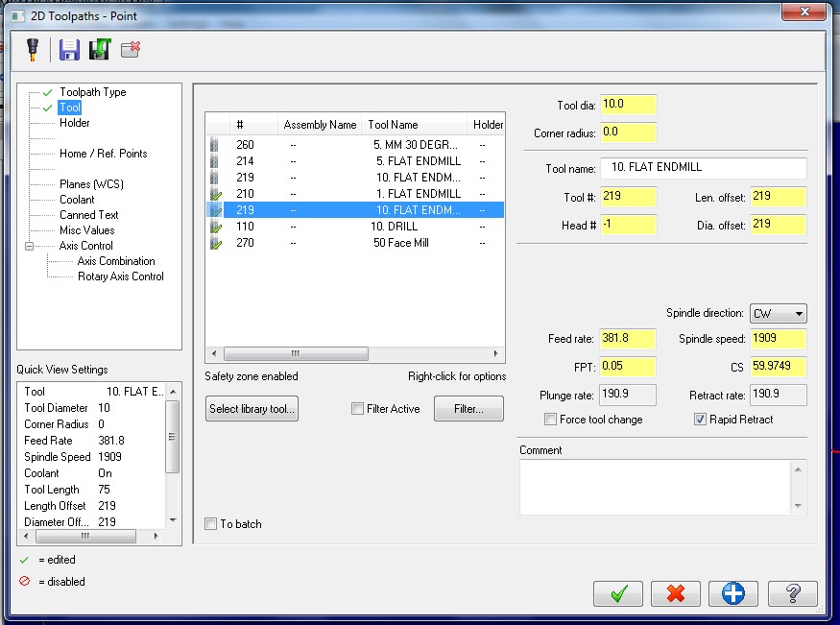Click the blue floppy save parameters icon

coord(69,50)
